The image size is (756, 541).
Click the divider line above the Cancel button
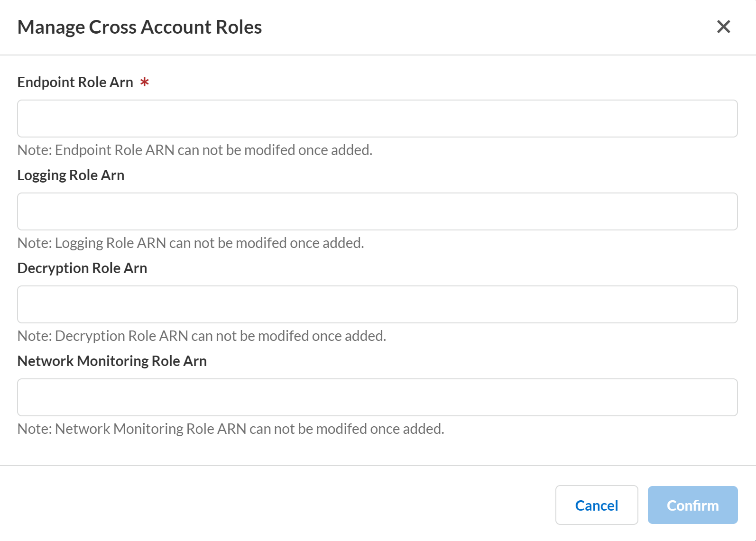coord(378,466)
